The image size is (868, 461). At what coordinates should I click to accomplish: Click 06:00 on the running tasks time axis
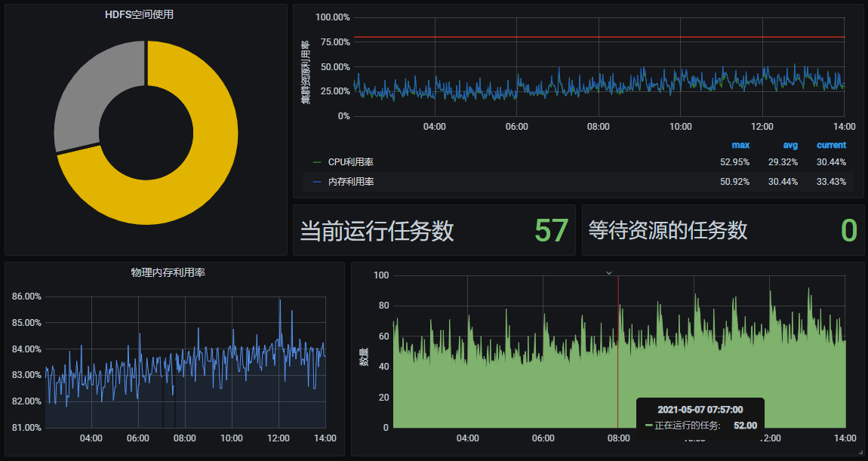pyautogui.click(x=543, y=438)
